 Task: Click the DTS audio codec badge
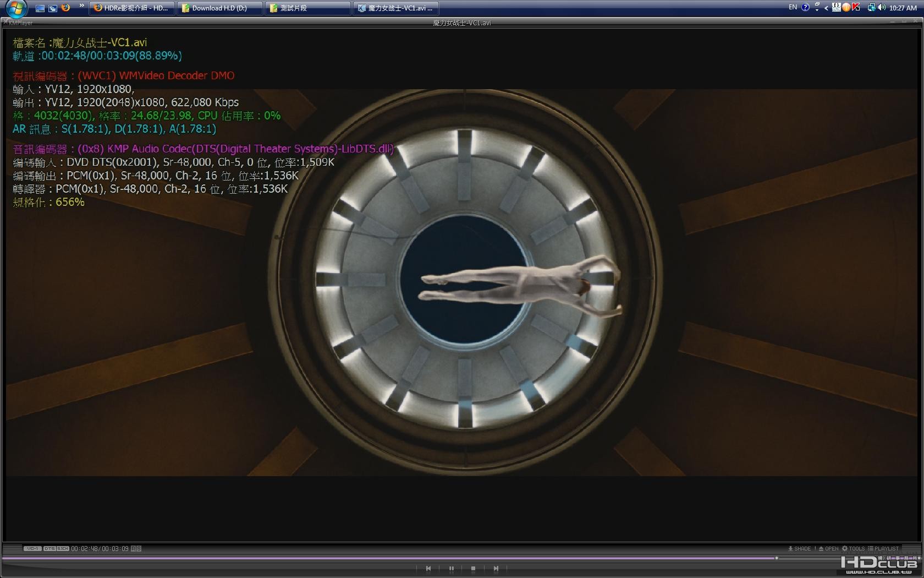pos(50,548)
